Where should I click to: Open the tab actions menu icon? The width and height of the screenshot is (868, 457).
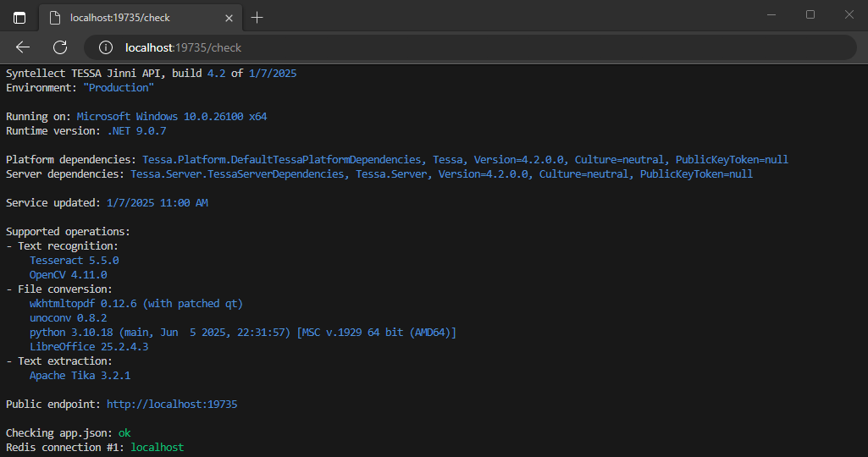click(19, 17)
